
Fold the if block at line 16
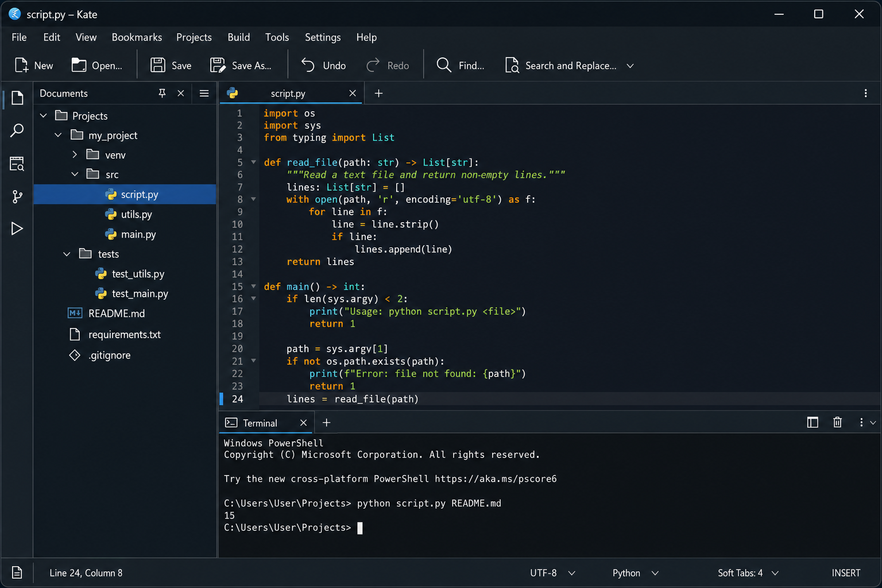[x=253, y=299]
